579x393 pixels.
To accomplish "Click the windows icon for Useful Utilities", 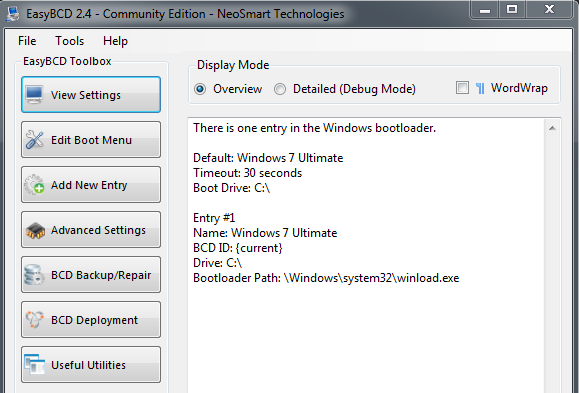I will (34, 364).
